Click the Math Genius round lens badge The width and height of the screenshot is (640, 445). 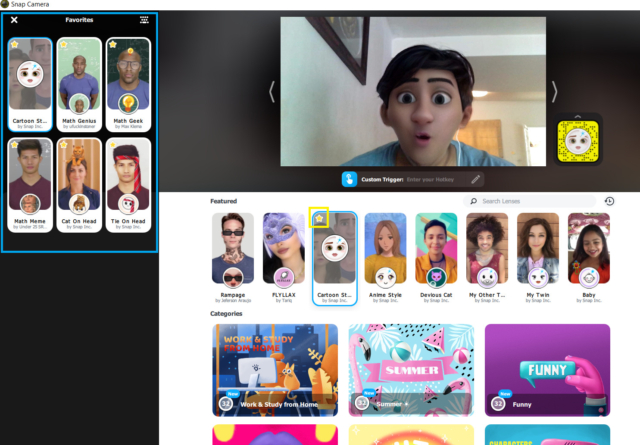79,104
